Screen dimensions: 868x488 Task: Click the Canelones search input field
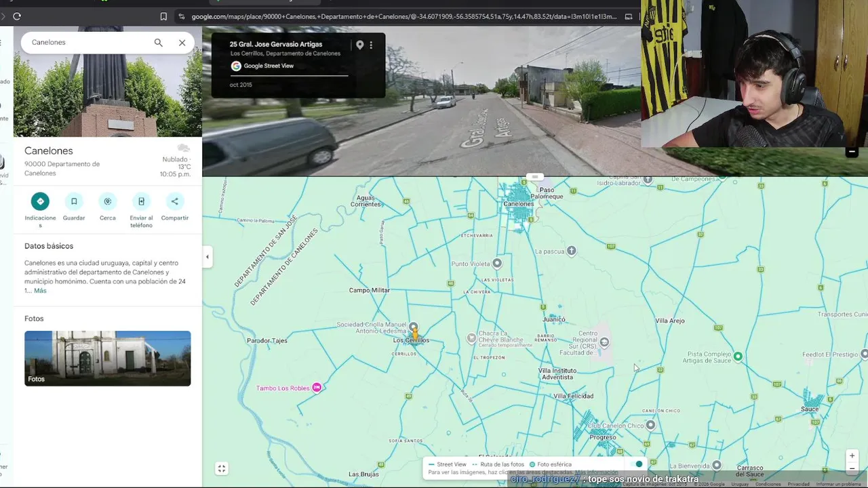(88, 42)
